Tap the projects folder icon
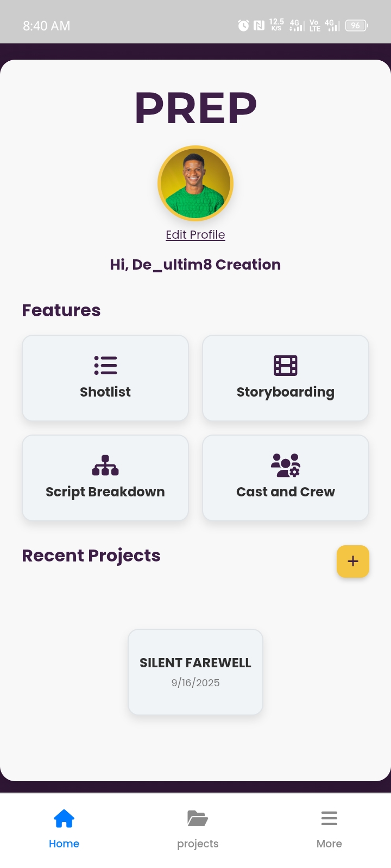 [197, 818]
